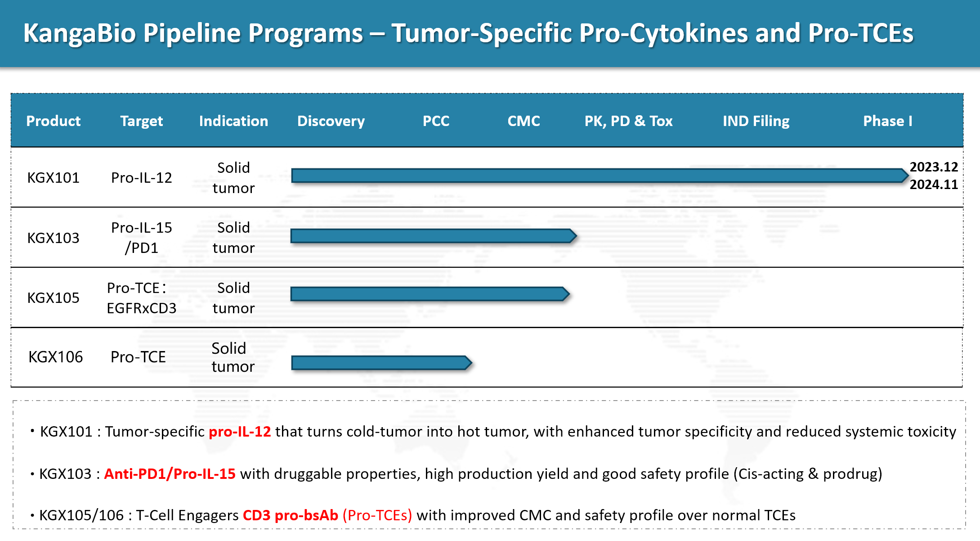Screen dimensions: 980x541
Task: Select the KGX101 product name cell
Action: pyautogui.click(x=53, y=178)
